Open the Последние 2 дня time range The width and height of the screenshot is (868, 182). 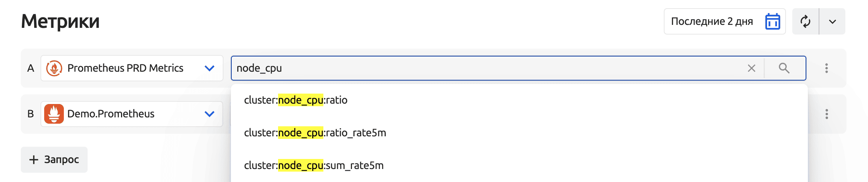point(712,22)
